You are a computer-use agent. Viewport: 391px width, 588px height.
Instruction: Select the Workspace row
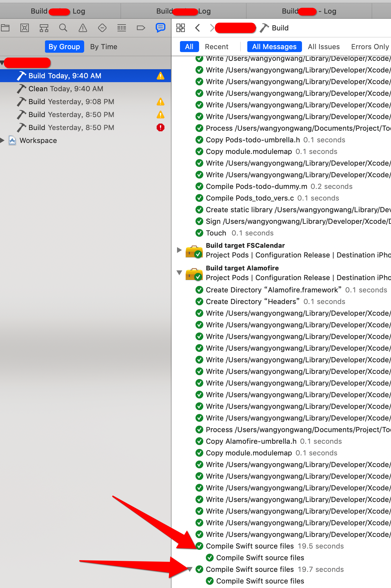tap(85, 140)
